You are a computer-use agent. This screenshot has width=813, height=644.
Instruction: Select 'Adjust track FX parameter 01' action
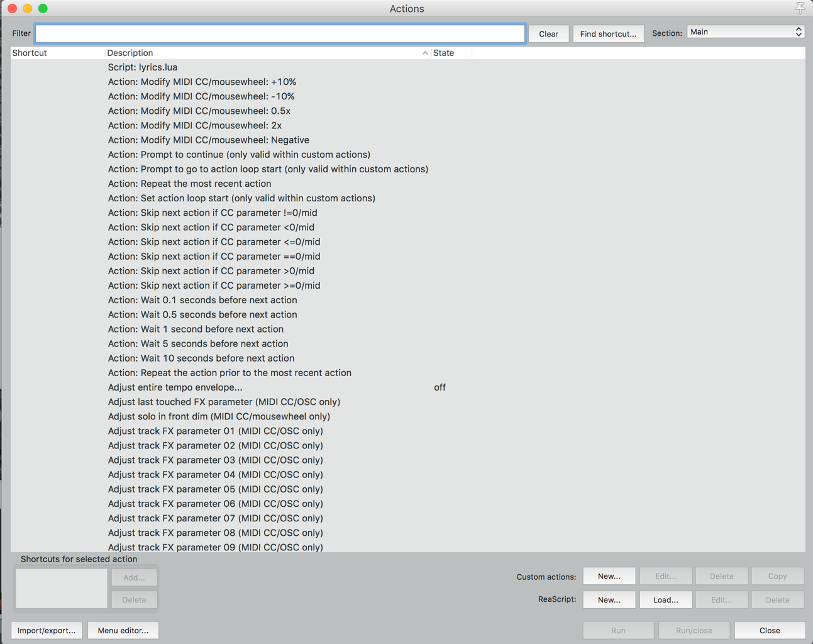[407, 431]
